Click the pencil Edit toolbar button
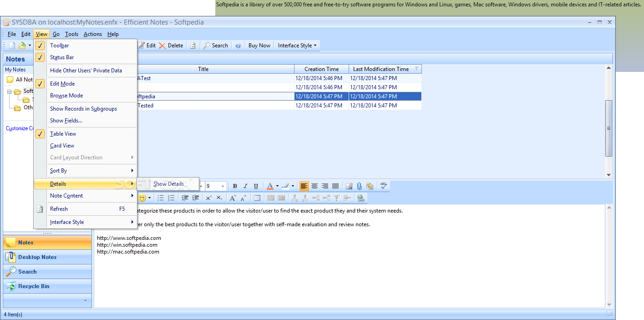 click(147, 46)
